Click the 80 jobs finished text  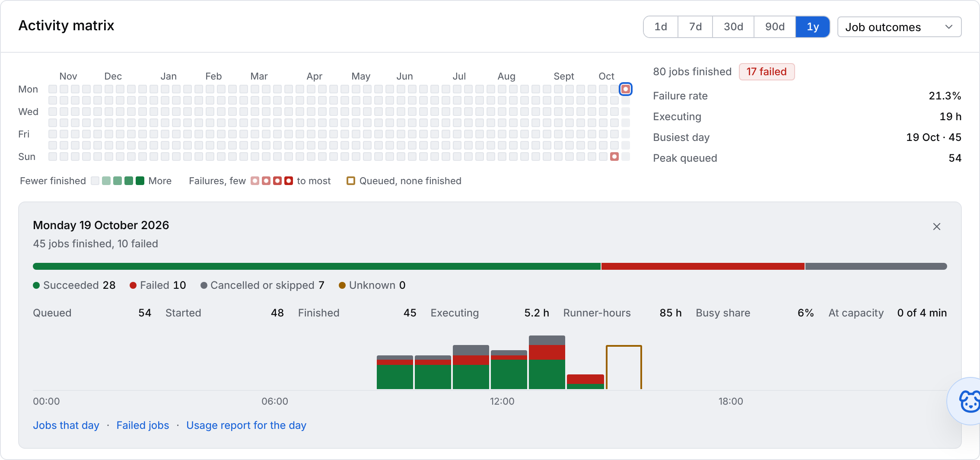tap(692, 72)
